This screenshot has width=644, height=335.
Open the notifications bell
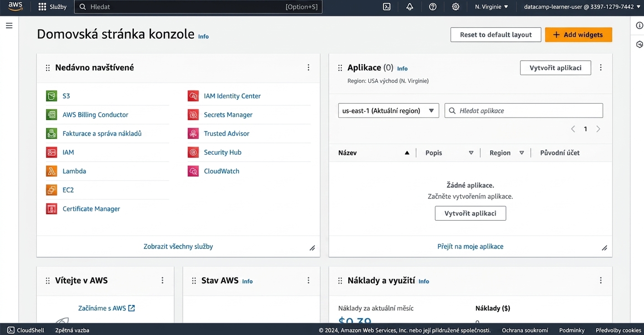[x=410, y=7]
